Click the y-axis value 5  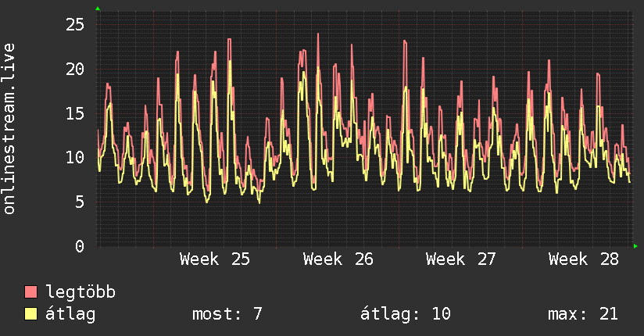pos(80,202)
